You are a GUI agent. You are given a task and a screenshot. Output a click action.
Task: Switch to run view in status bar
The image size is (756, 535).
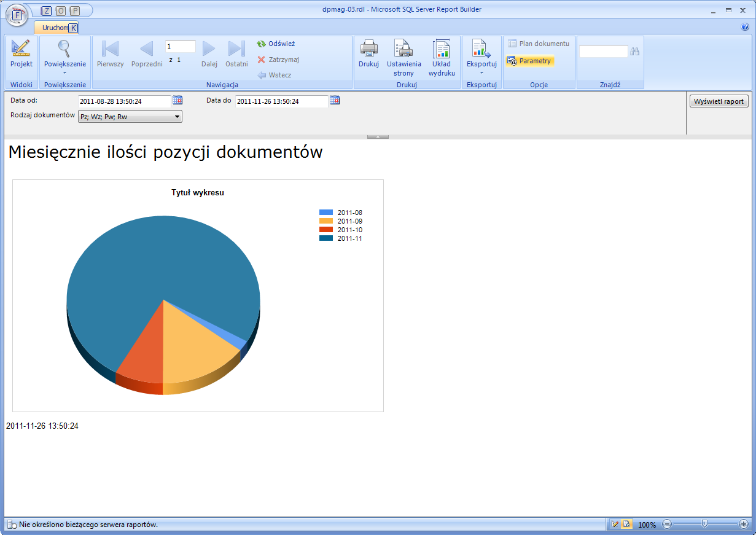pyautogui.click(x=626, y=525)
